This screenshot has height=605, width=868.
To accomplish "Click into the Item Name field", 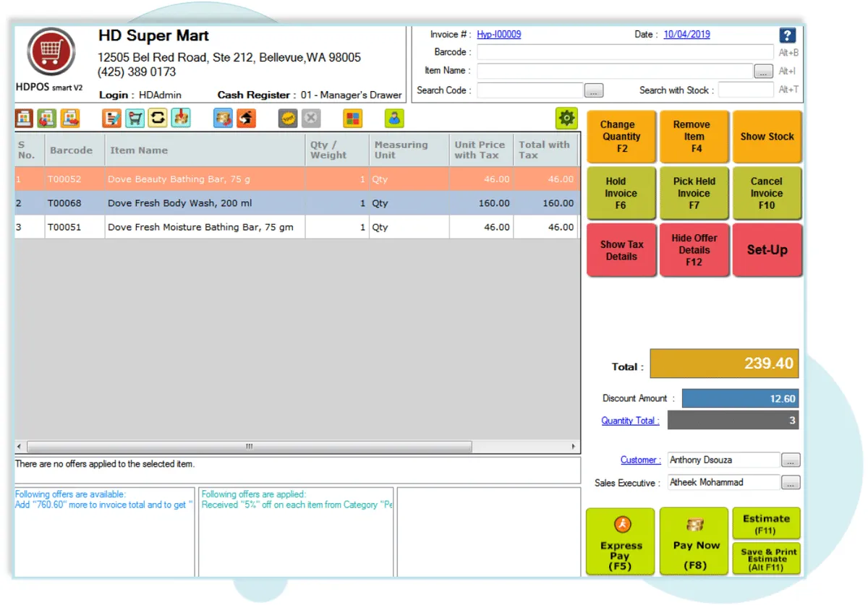I will 615,71.
